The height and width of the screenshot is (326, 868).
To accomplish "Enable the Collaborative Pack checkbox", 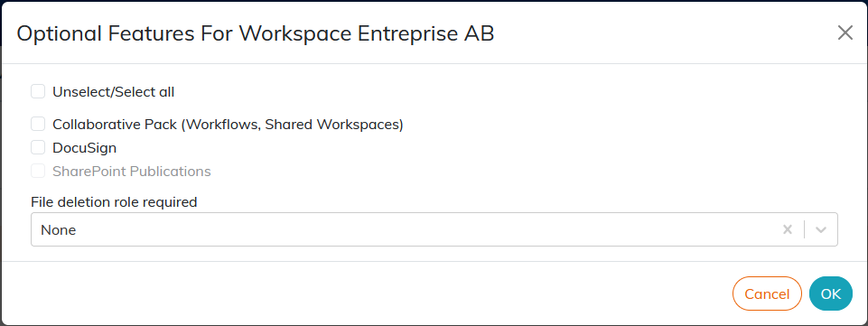I will pos(38,125).
